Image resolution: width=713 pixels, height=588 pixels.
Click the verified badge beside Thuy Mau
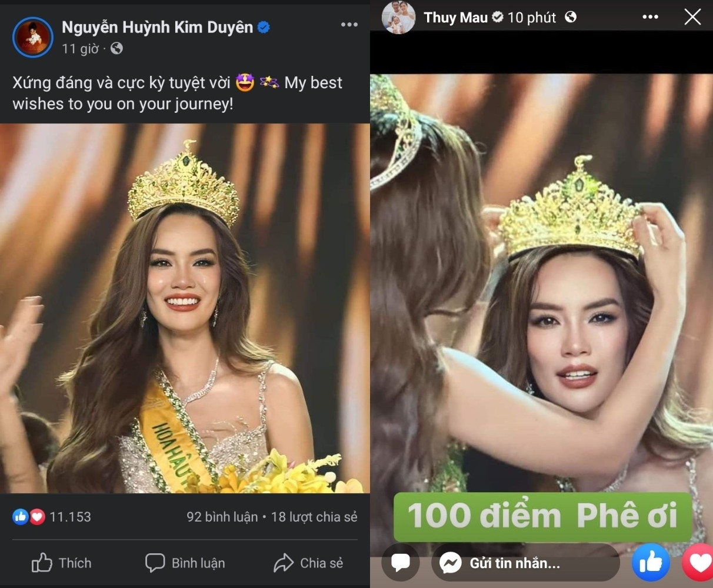(498, 18)
